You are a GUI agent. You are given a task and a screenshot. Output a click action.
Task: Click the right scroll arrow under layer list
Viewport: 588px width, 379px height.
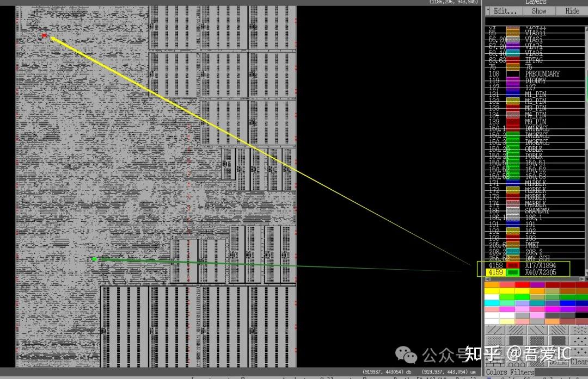coord(583,278)
